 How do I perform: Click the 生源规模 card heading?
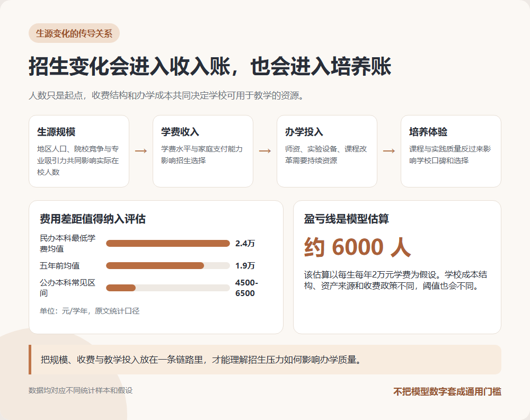click(56, 132)
